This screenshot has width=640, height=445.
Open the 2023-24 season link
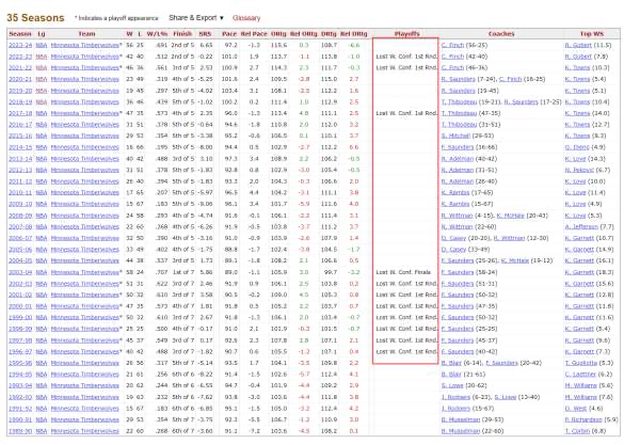tap(19, 46)
